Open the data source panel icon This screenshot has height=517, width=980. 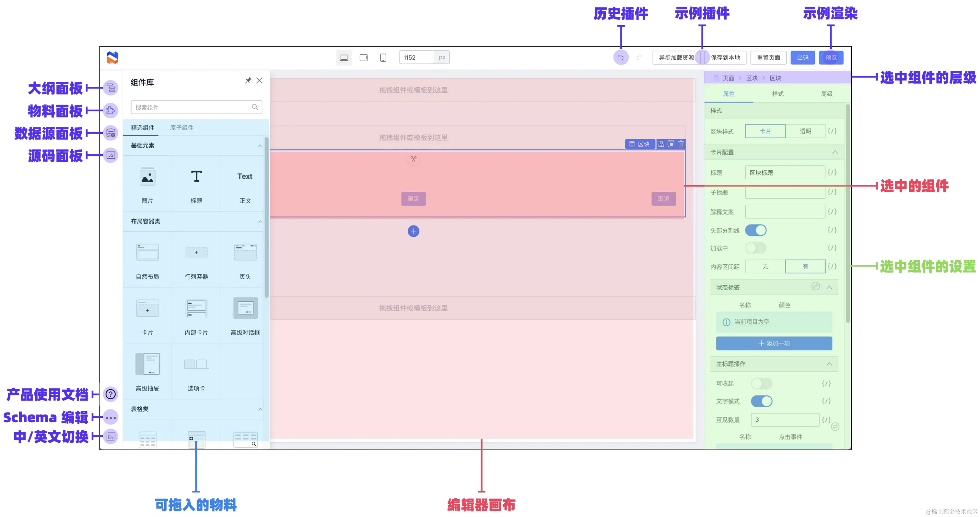pyautogui.click(x=111, y=133)
